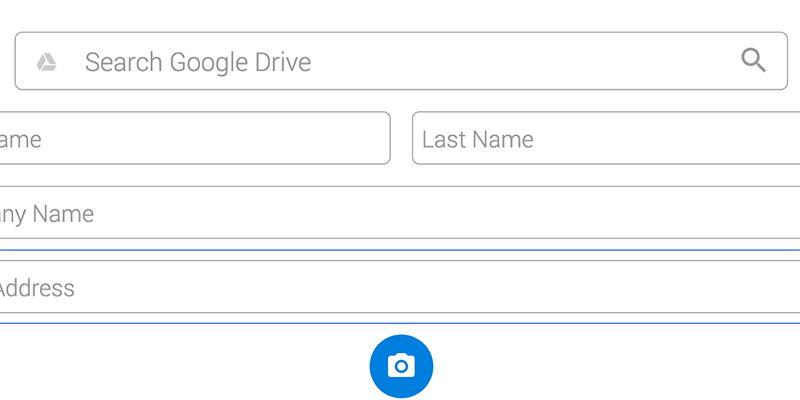Click the Last Name placeholder text

coord(478,139)
